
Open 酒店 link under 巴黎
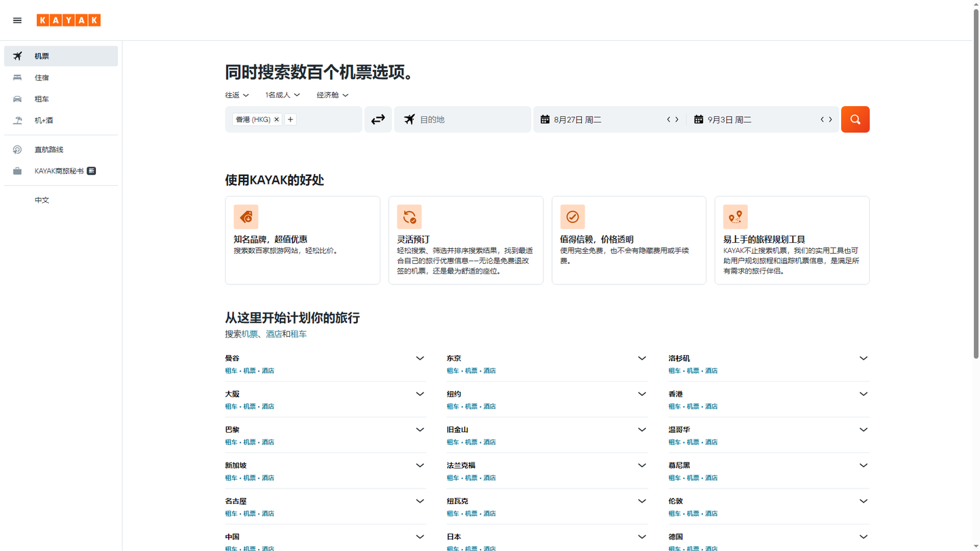point(268,442)
